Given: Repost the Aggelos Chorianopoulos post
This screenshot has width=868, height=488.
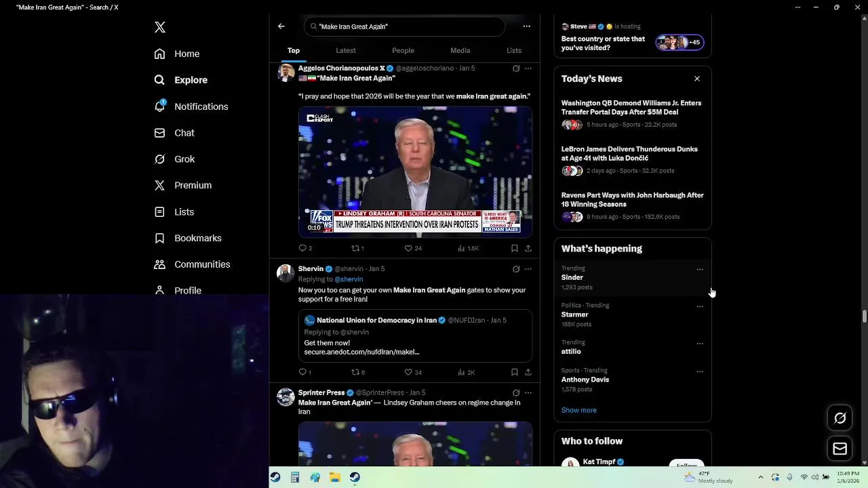Looking at the screenshot, I should [x=357, y=248].
